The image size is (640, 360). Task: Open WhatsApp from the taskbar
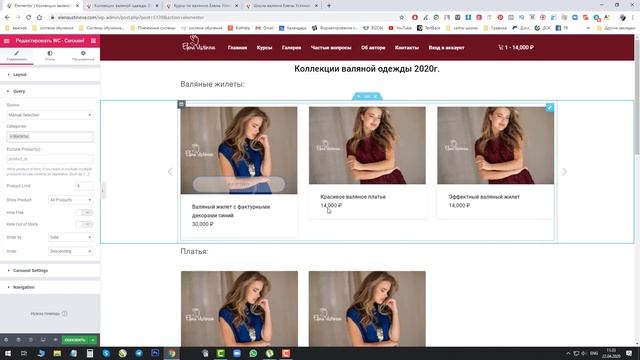point(253,353)
